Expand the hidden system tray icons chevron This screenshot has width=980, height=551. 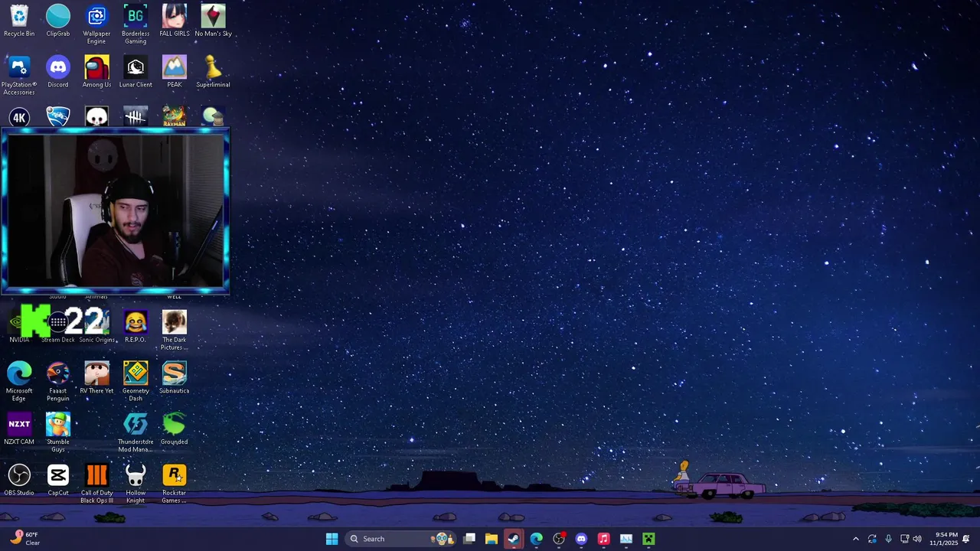(x=856, y=539)
